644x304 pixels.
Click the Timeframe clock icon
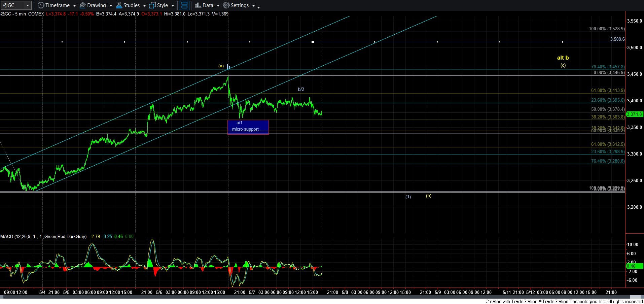pyautogui.click(x=41, y=5)
